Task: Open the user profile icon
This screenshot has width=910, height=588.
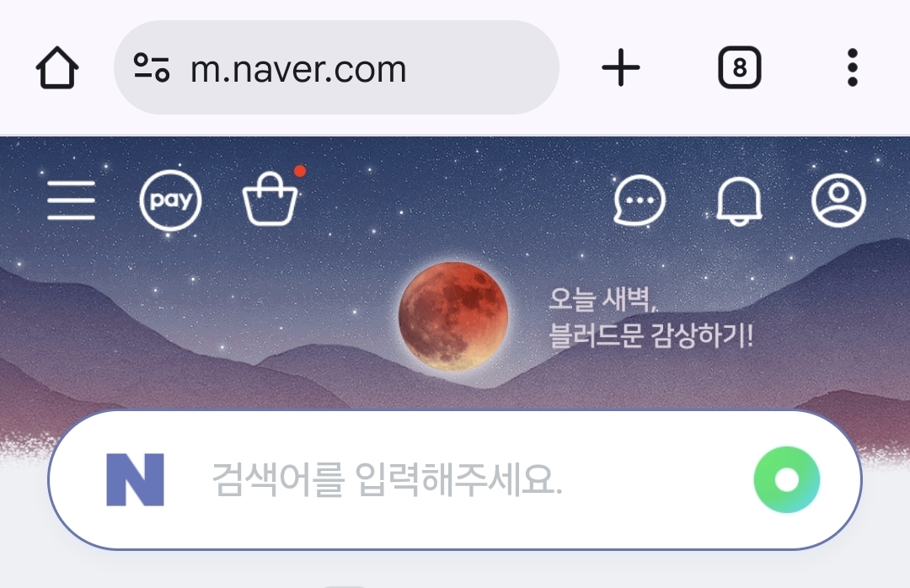Action: click(x=838, y=200)
